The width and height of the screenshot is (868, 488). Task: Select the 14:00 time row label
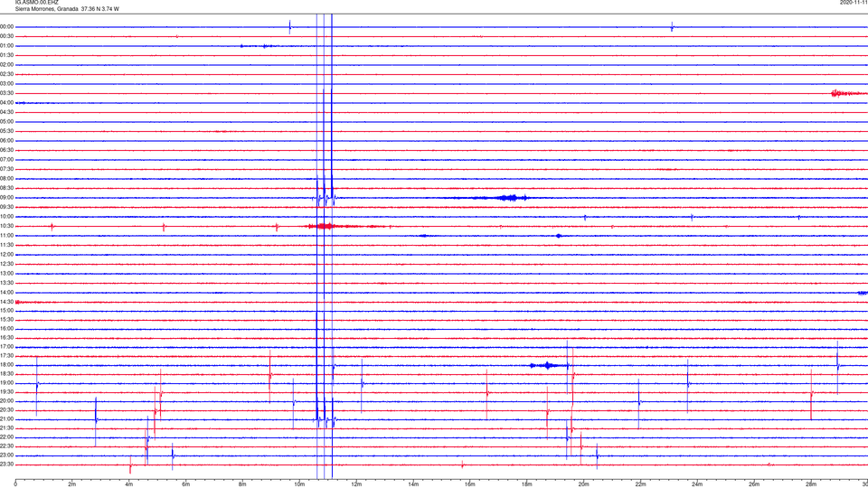coord(7,292)
